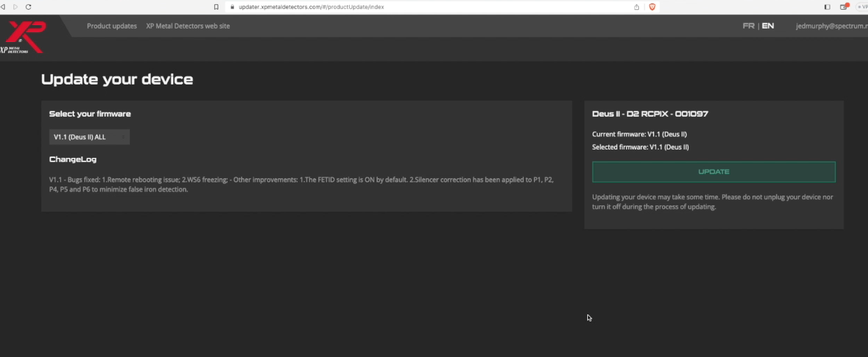The height and width of the screenshot is (357, 868).
Task: Click the XP Metal Detectors logo
Action: [x=24, y=38]
